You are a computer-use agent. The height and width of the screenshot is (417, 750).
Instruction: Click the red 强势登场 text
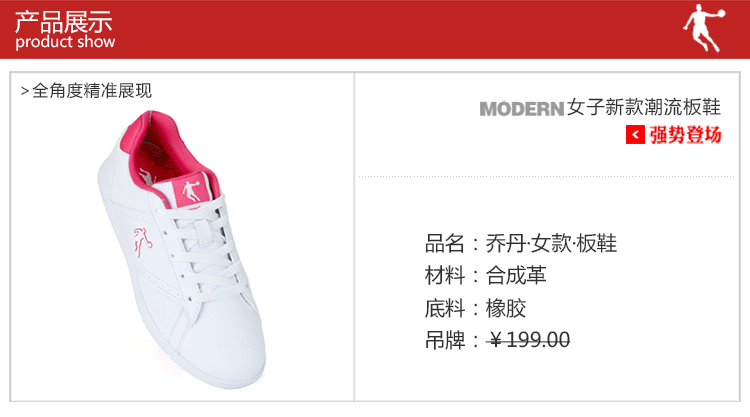point(685,134)
